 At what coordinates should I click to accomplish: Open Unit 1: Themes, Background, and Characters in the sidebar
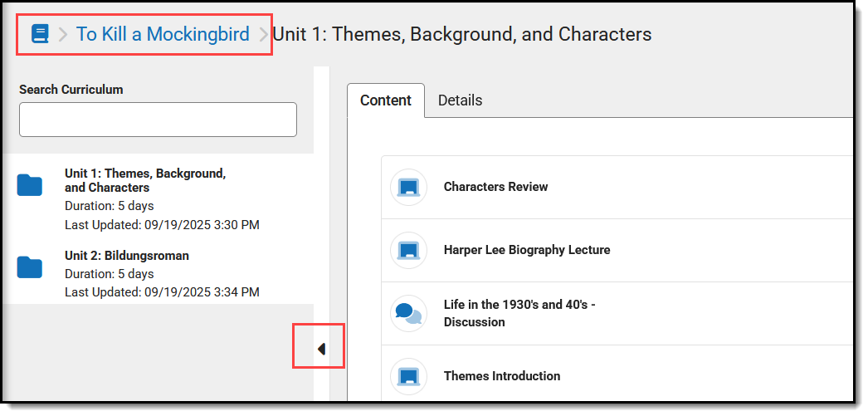pyautogui.click(x=145, y=180)
